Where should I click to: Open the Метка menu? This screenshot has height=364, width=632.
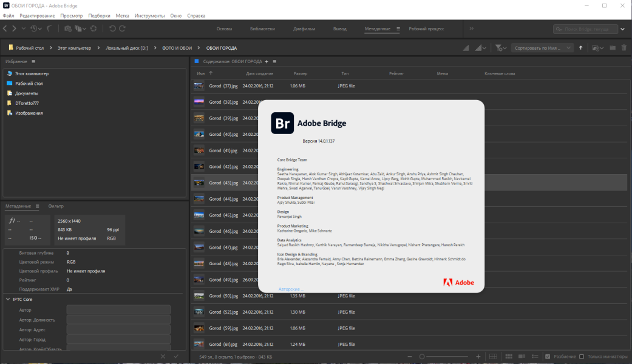123,16
